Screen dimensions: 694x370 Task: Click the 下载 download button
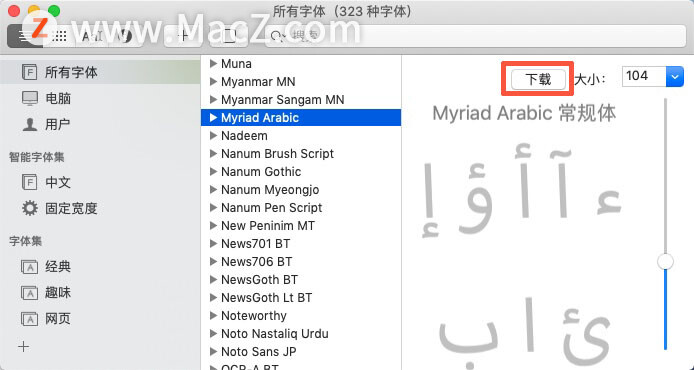tap(538, 80)
